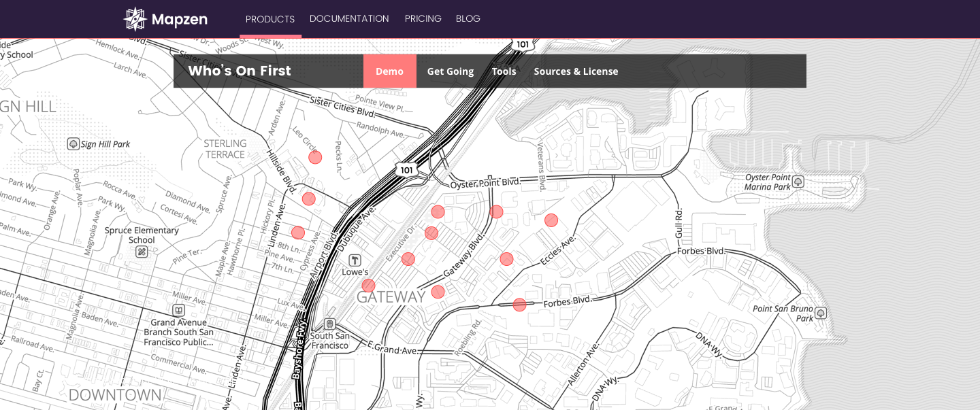Click the red marker on Forbes Blvd
This screenshot has width=980, height=410.
tap(519, 305)
